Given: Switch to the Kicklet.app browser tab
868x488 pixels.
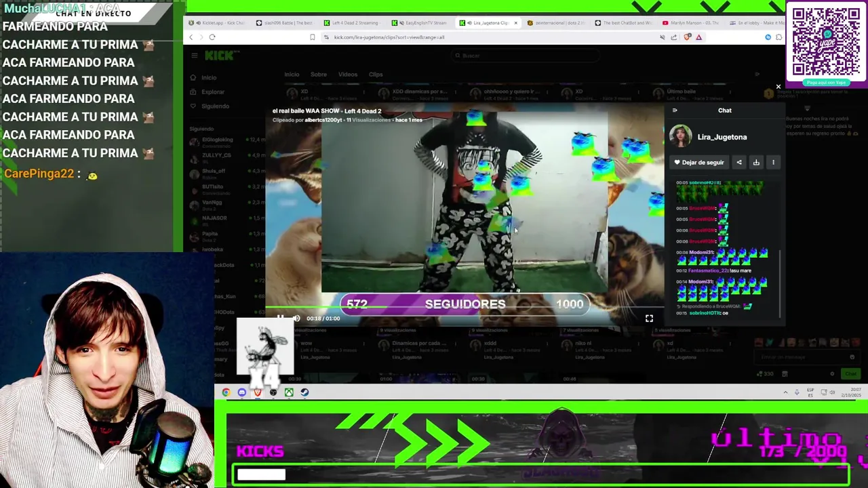Looking at the screenshot, I should pyautogui.click(x=218, y=23).
